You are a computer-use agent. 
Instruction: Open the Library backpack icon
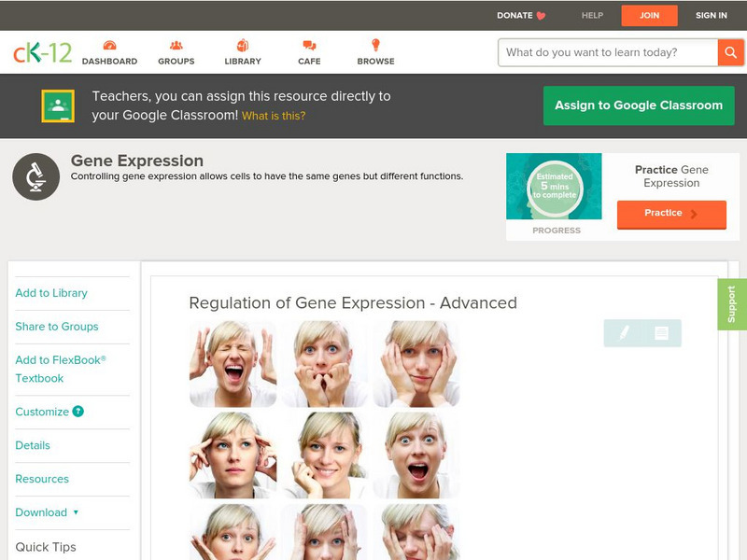(x=243, y=43)
